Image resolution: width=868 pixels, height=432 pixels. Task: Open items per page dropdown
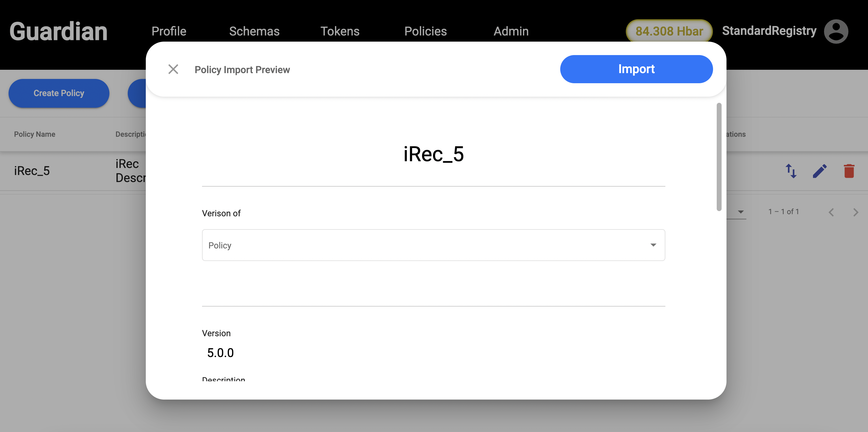(x=740, y=212)
